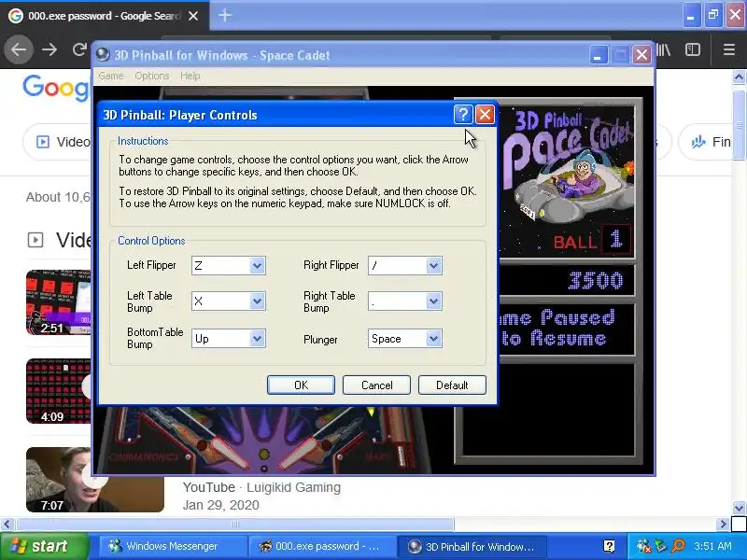Image resolution: width=747 pixels, height=560 pixels.
Task: Open the Game menu in 3D Pinball
Action: point(111,76)
